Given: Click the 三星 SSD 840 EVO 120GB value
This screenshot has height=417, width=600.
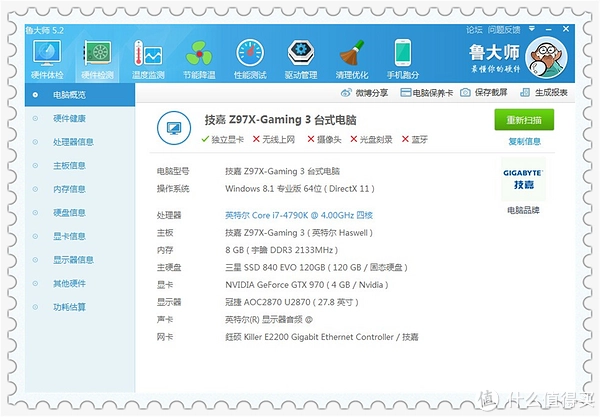Looking at the screenshot, I should coord(316,267).
